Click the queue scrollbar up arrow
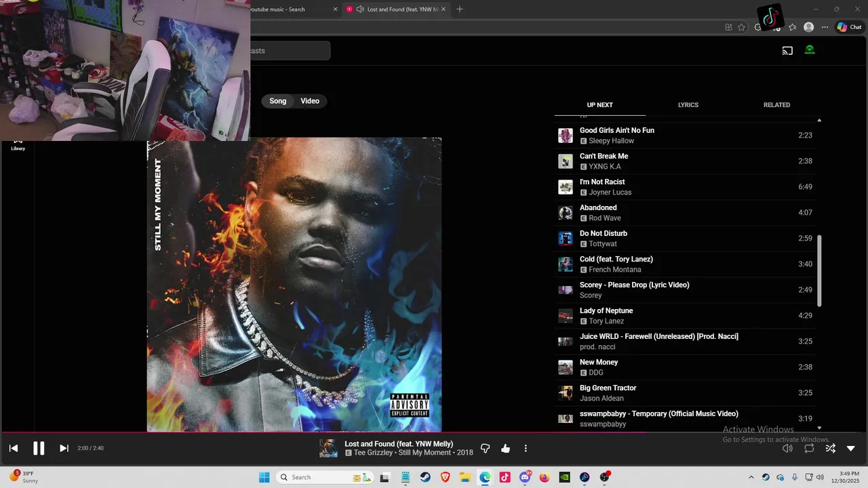 pos(819,120)
